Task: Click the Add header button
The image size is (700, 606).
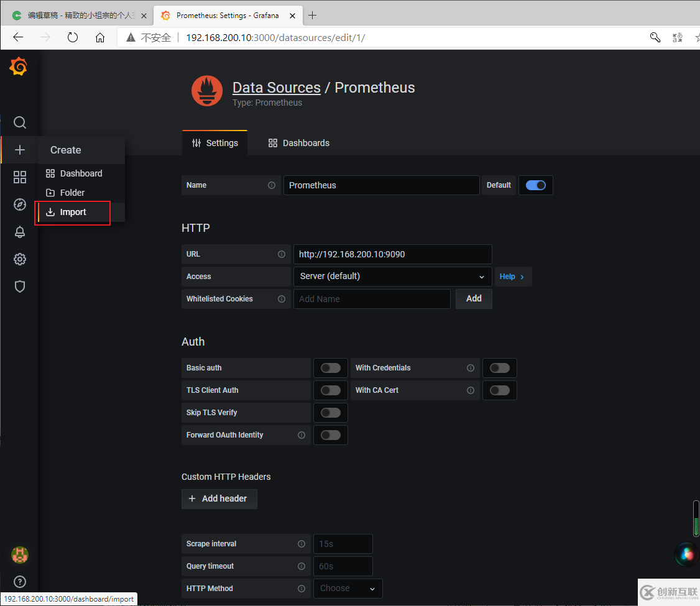Action: 219,499
